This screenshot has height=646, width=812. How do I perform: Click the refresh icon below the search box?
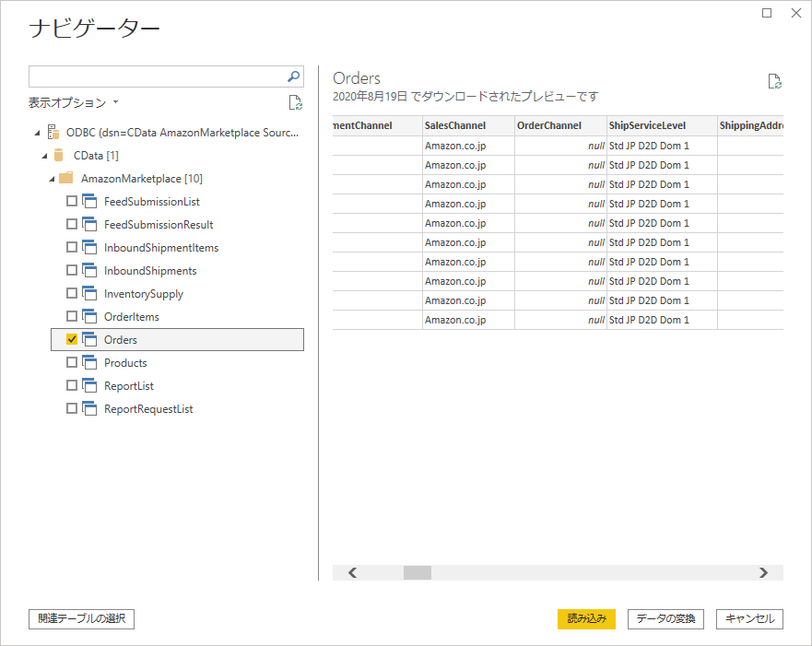coord(295,102)
